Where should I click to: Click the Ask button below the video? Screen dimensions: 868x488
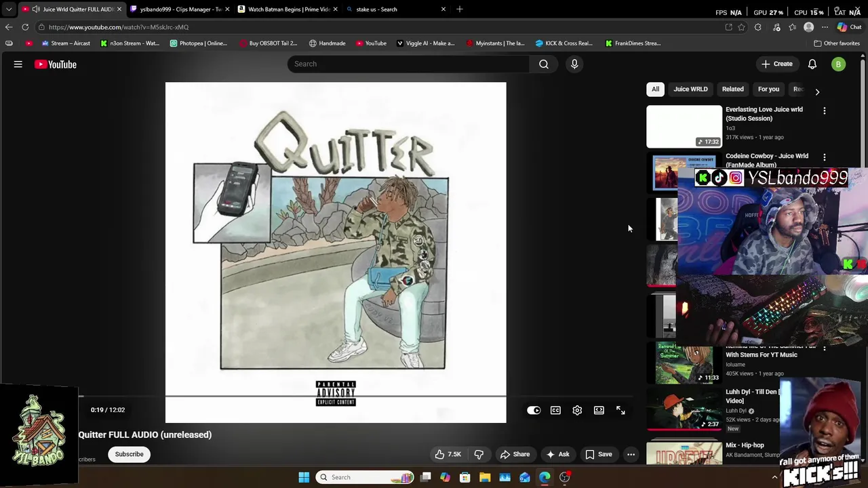tap(557, 454)
